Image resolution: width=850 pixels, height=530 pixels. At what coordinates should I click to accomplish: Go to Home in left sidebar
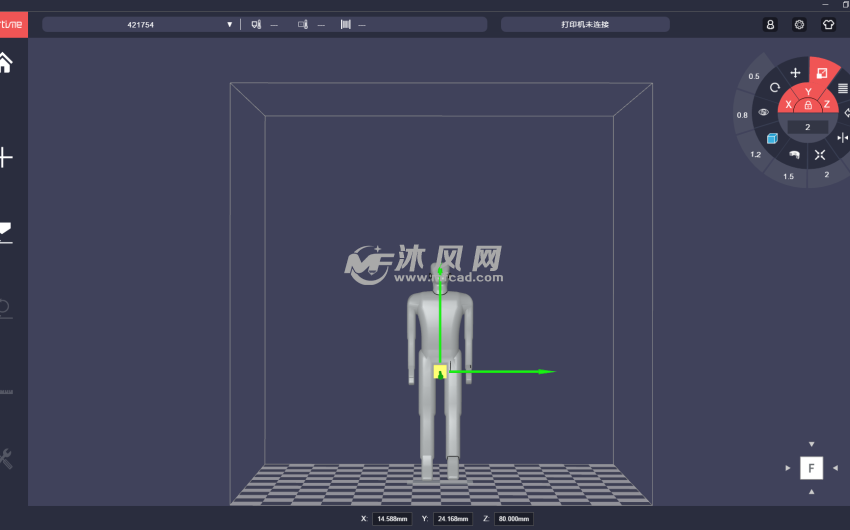click(5, 63)
